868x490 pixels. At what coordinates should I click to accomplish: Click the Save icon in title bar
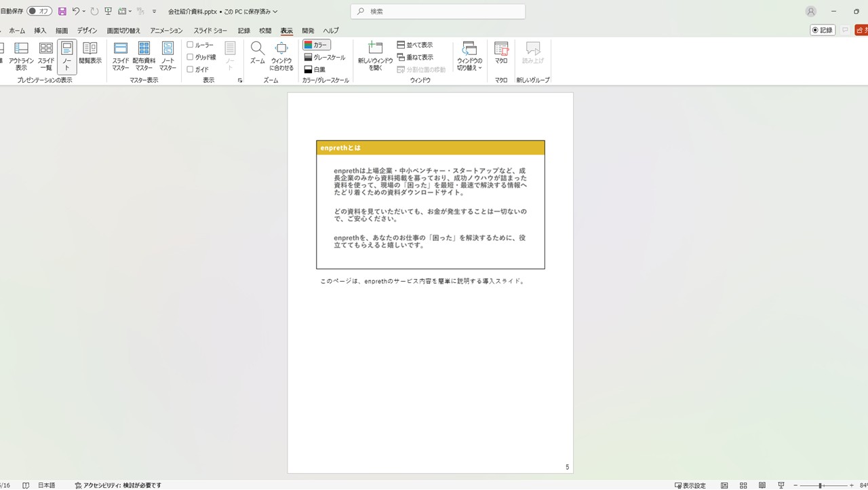[x=62, y=12]
